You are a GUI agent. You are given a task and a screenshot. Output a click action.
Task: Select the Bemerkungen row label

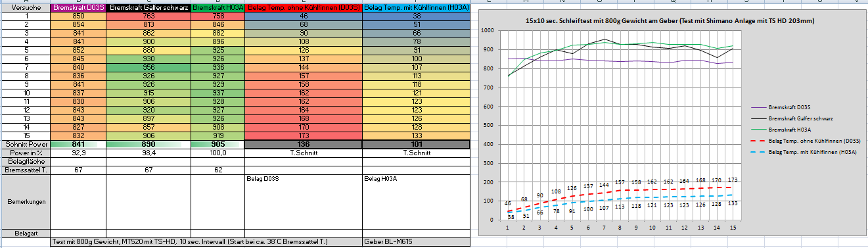25,201
